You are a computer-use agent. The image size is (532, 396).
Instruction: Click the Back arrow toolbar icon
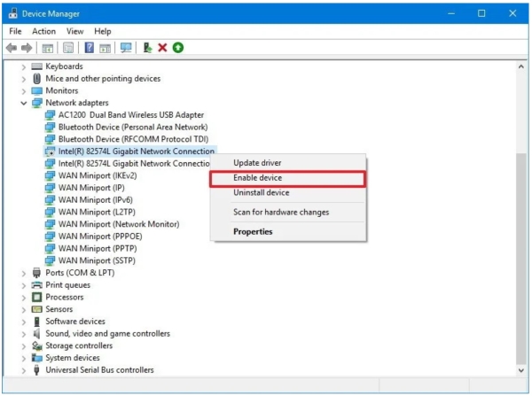(12, 48)
